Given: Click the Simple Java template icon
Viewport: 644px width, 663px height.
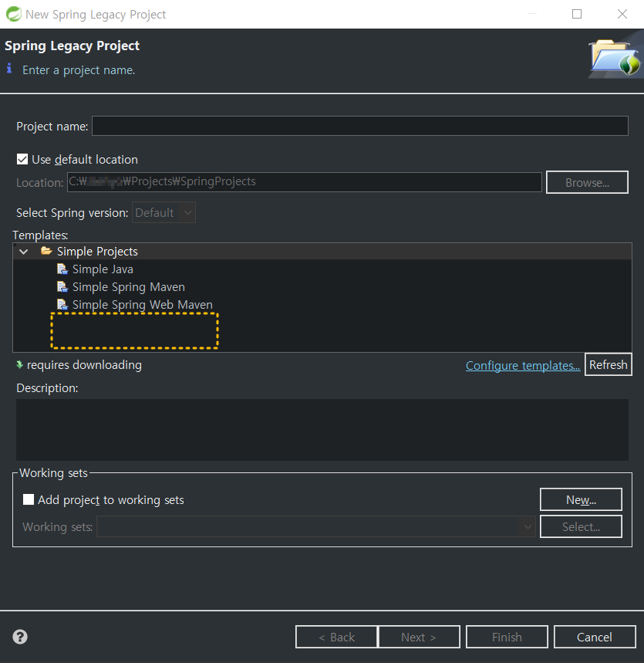Looking at the screenshot, I should coord(62,269).
